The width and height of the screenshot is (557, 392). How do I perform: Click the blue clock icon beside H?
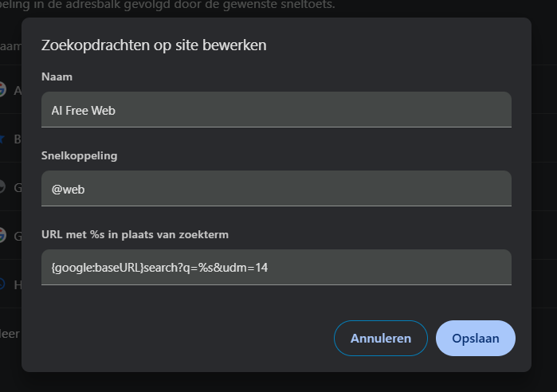(2, 284)
